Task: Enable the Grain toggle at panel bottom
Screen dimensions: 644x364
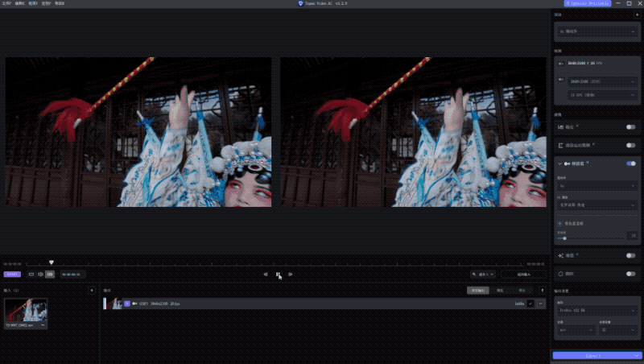Action: (630, 274)
